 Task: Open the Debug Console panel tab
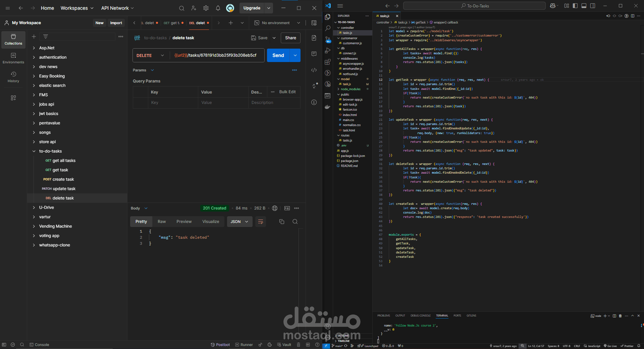pyautogui.click(x=420, y=315)
